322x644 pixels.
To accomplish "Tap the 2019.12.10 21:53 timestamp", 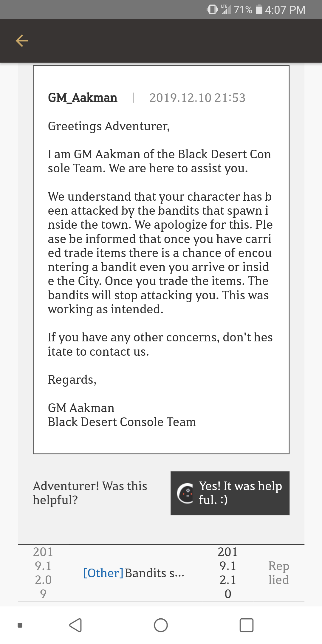I will 197,98.
